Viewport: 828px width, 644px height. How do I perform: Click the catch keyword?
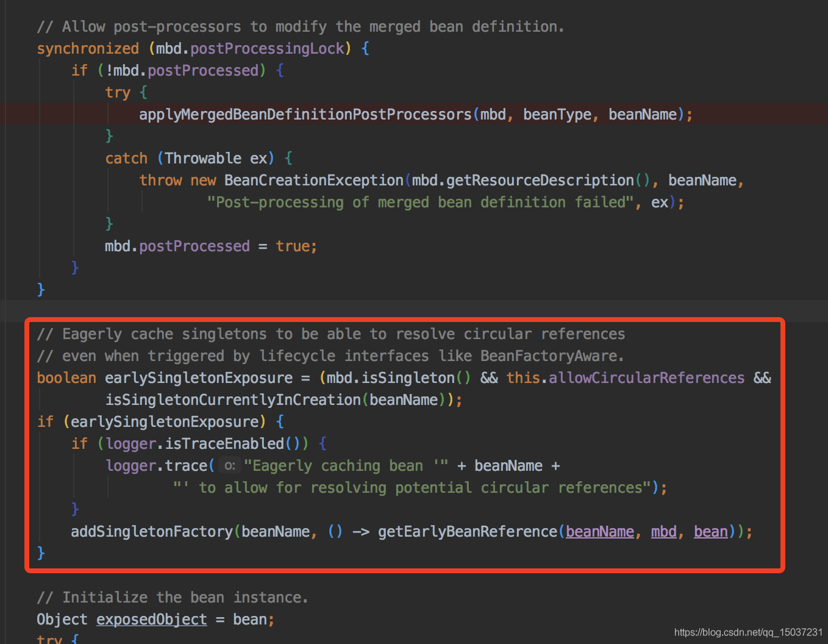pos(126,159)
